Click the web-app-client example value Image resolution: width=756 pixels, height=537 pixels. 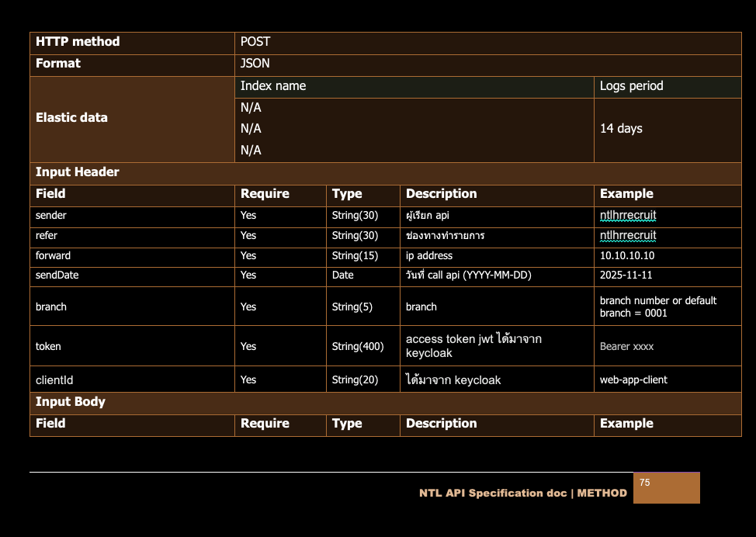pos(633,380)
